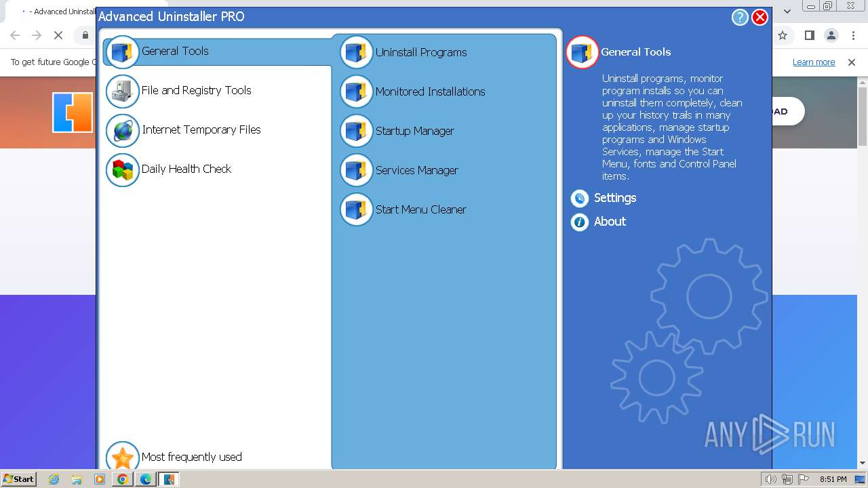This screenshot has height=488, width=868.
Task: Open the Daily Health Check category
Action: coord(186,169)
